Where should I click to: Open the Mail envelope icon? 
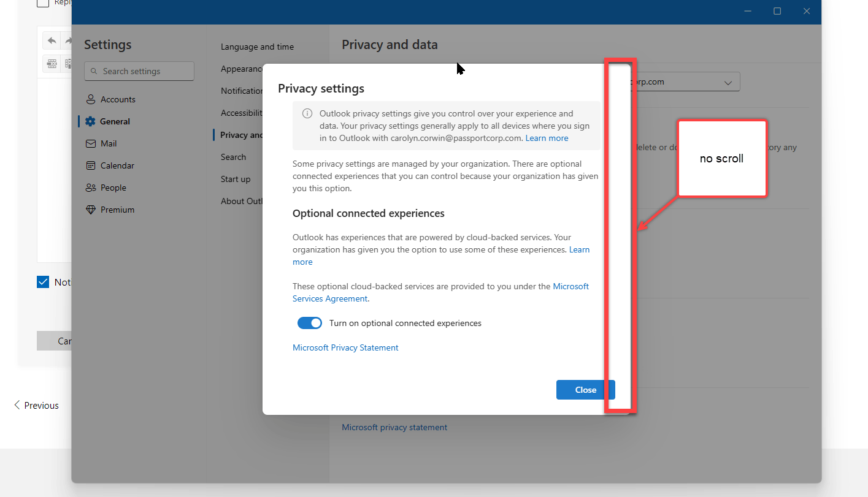[91, 143]
